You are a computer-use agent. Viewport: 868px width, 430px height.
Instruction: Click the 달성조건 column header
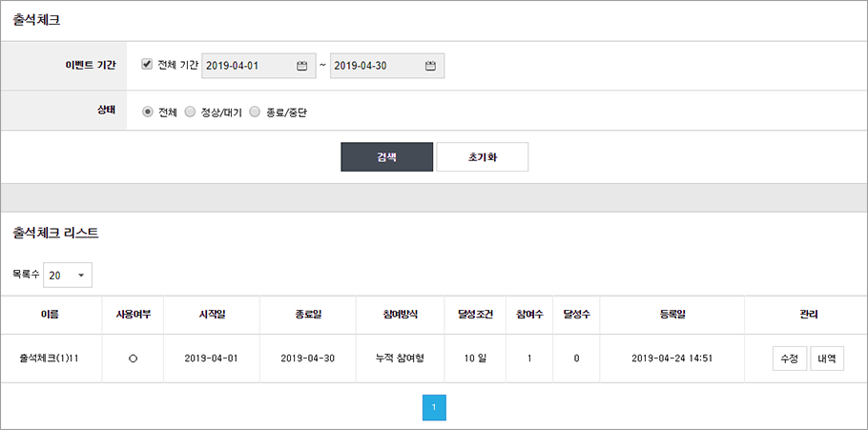pos(476,315)
